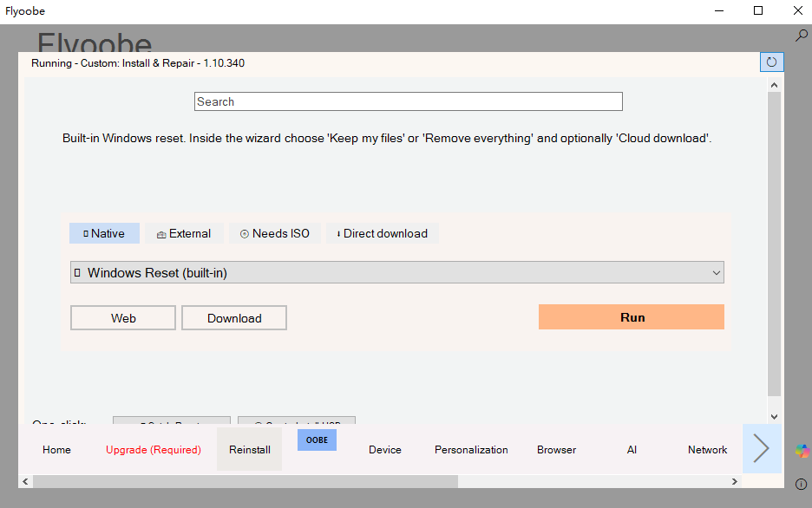Open the Home tab

[x=56, y=450]
